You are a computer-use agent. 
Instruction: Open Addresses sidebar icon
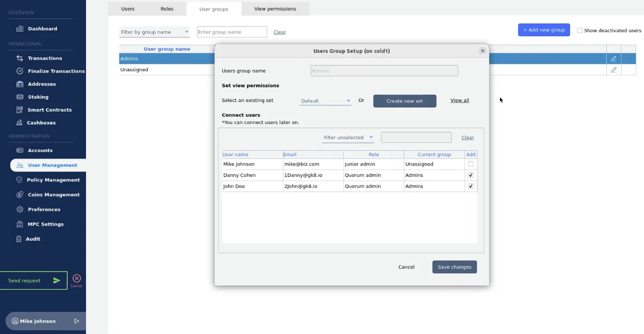pos(20,84)
